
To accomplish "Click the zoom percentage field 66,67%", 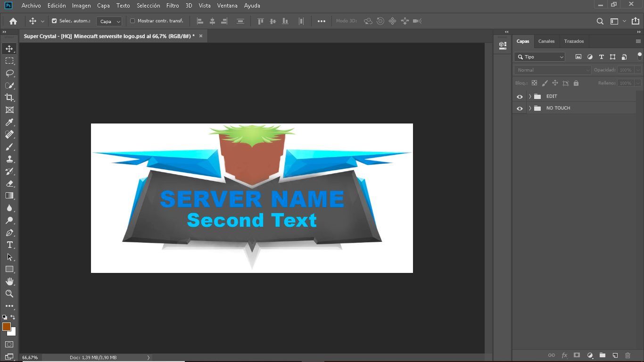I will tap(30, 357).
